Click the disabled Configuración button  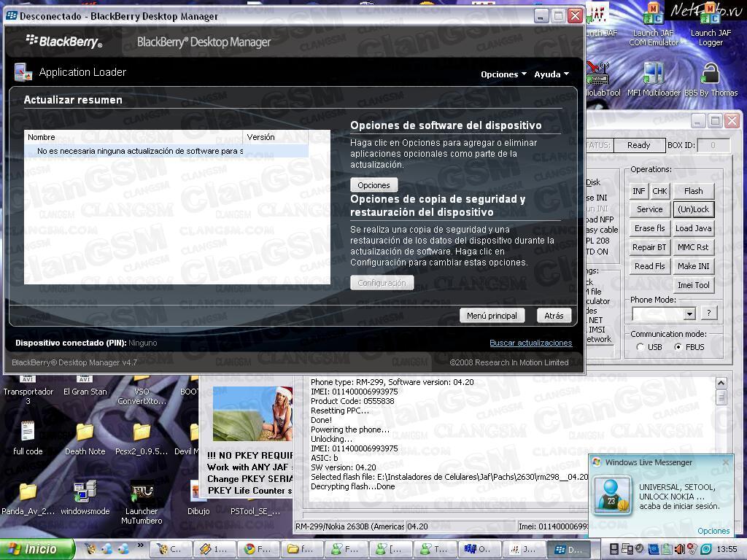[x=382, y=283]
